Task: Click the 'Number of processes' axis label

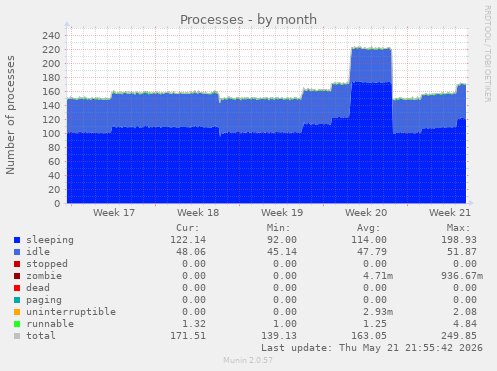Action: tap(10, 115)
